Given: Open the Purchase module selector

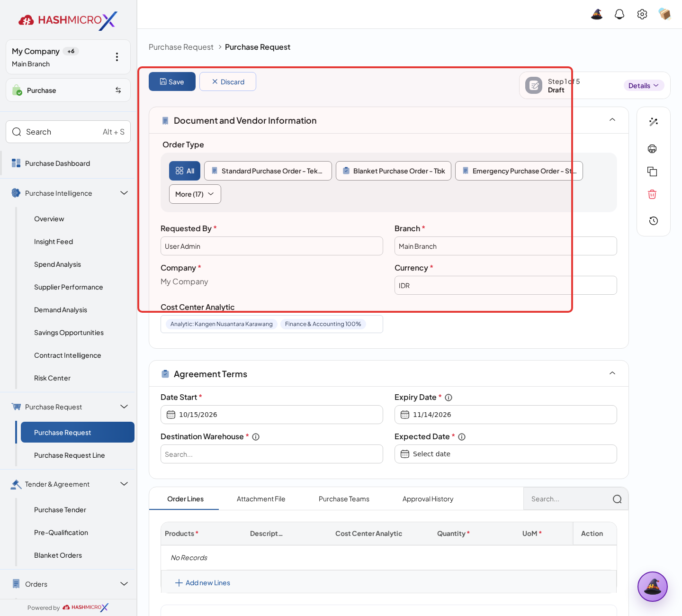Looking at the screenshot, I should pos(68,90).
